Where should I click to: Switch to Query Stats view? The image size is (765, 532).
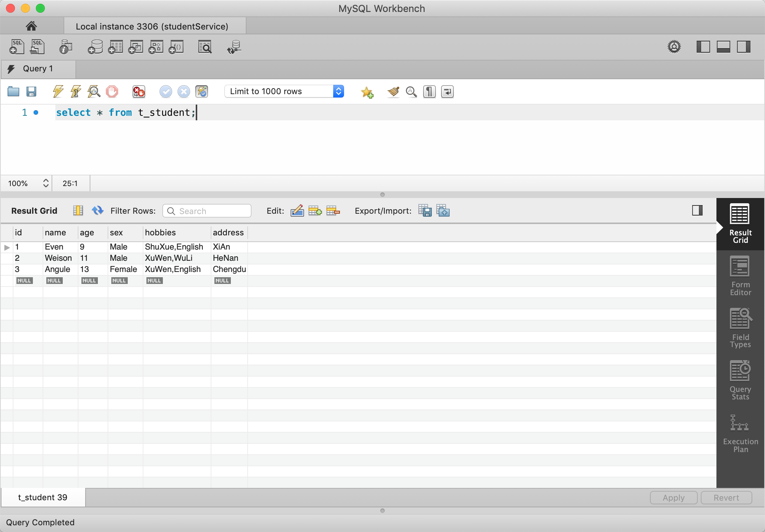pyautogui.click(x=740, y=381)
